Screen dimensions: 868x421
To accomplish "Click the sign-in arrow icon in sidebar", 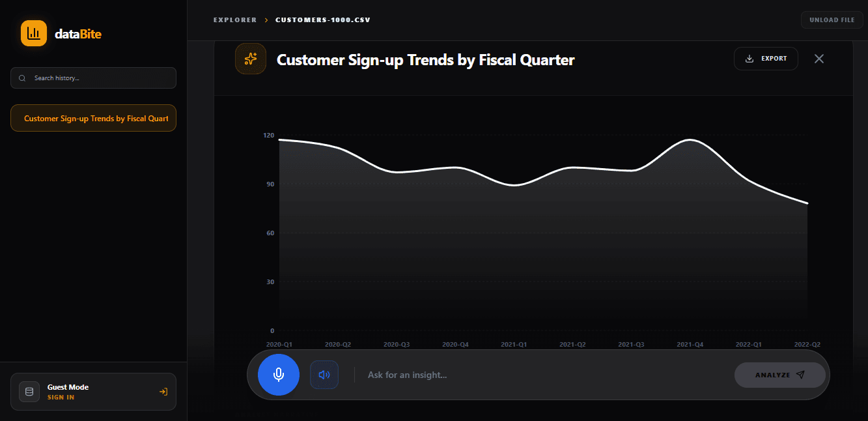I will pyautogui.click(x=163, y=392).
